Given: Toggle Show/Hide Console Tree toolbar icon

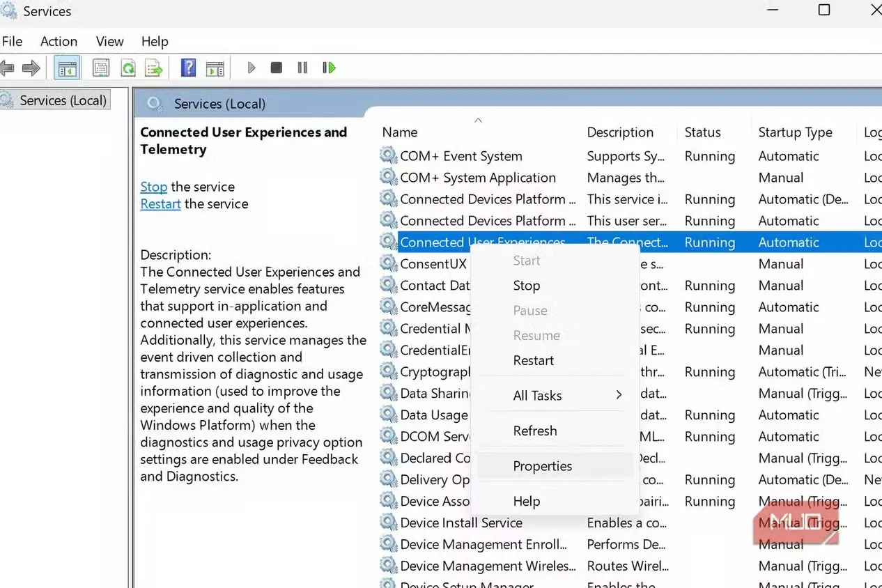Looking at the screenshot, I should coord(68,68).
